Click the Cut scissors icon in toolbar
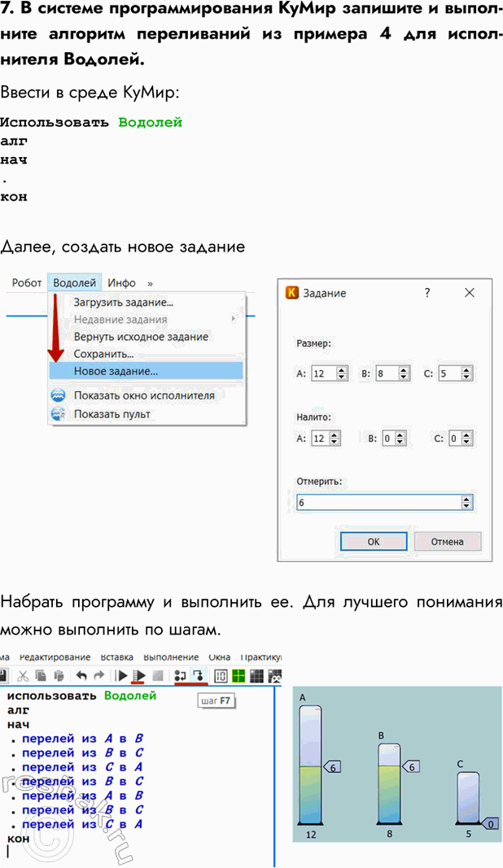 pyautogui.click(x=23, y=675)
